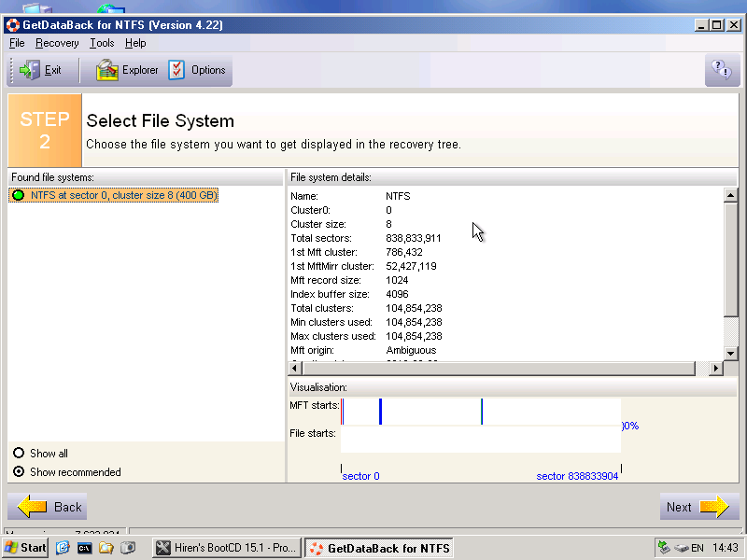Open the Help menu
The height and width of the screenshot is (560, 747).
pyautogui.click(x=135, y=43)
